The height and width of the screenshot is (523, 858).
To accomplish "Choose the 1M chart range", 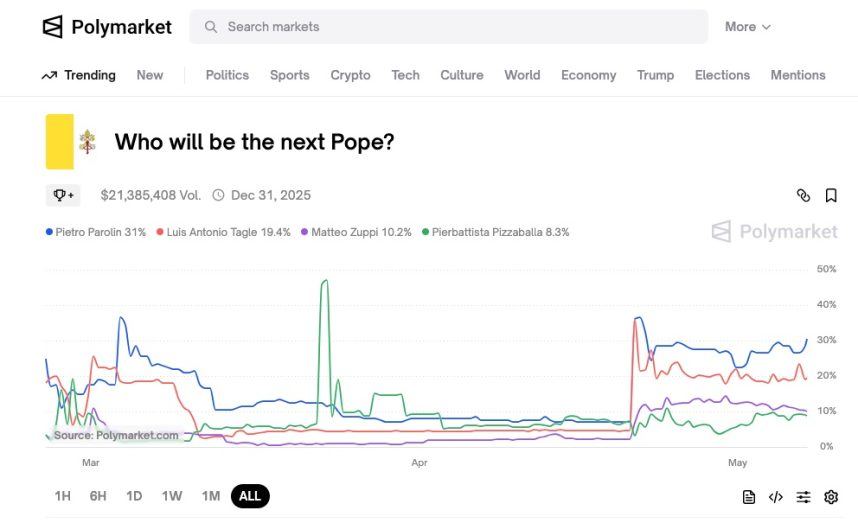I will pos(211,496).
